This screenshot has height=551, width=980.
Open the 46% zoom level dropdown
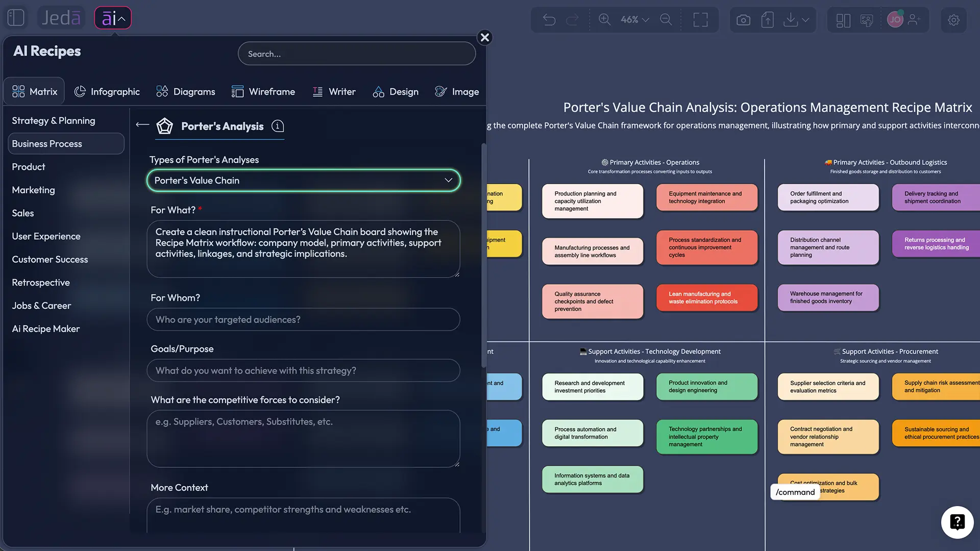[634, 19]
